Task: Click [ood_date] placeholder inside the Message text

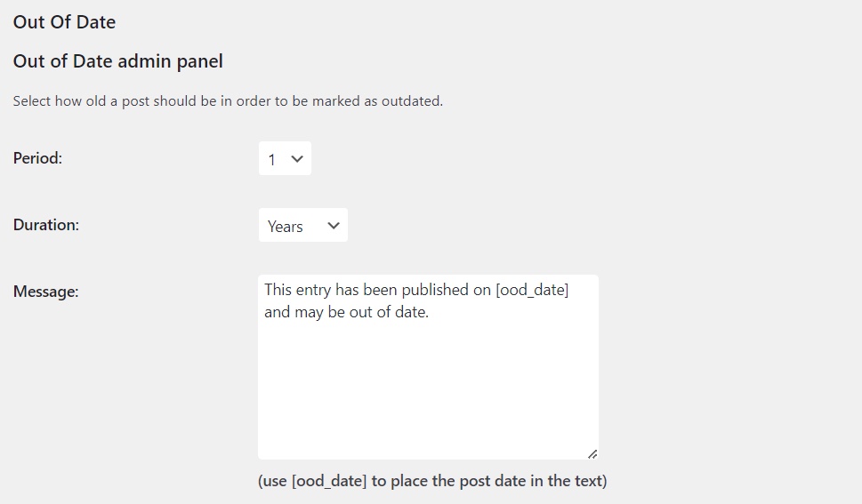Action: (x=532, y=290)
